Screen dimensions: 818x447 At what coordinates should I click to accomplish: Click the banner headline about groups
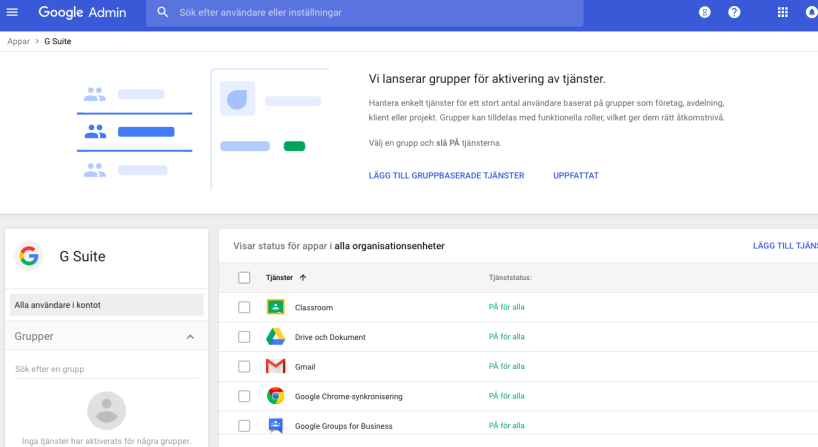[487, 79]
